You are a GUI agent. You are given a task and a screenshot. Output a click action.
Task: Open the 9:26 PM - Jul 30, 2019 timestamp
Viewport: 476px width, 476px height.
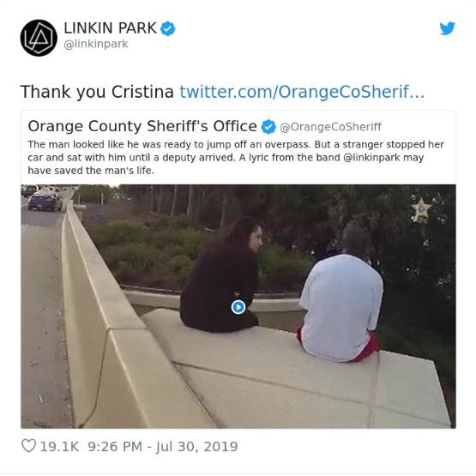(163, 447)
